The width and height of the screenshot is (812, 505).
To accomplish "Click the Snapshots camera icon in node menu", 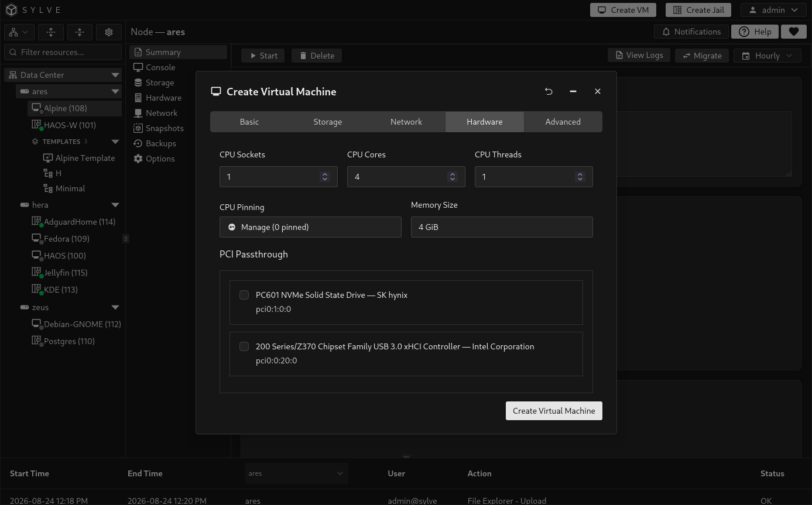I will (x=138, y=128).
